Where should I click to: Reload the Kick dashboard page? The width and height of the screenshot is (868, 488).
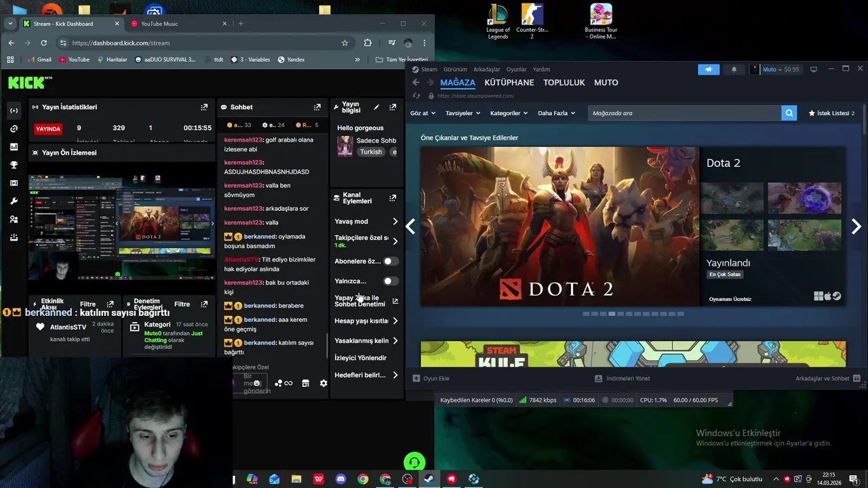[x=43, y=43]
